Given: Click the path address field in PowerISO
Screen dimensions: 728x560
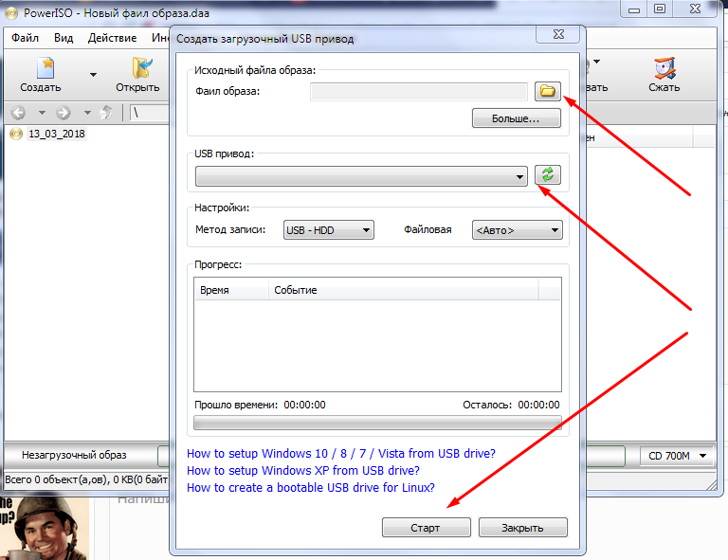Looking at the screenshot, I should click(x=150, y=112).
